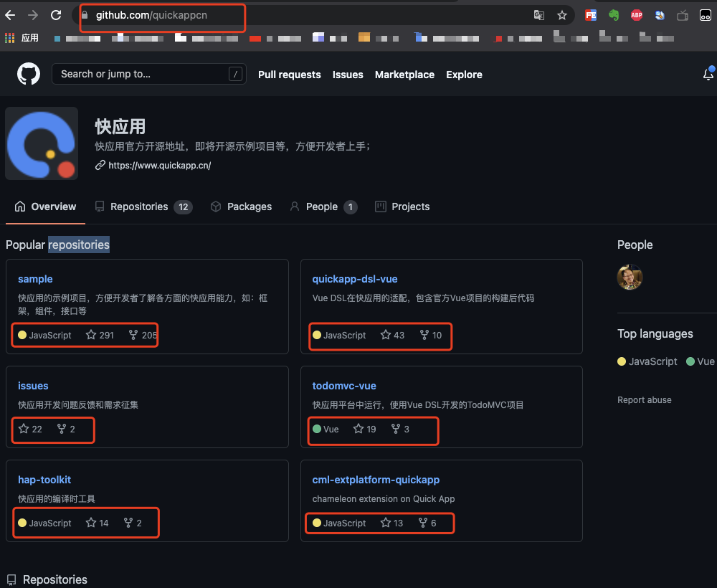Click star count 43 on quickapp-dsl-vue
The width and height of the screenshot is (717, 588).
tap(399, 335)
